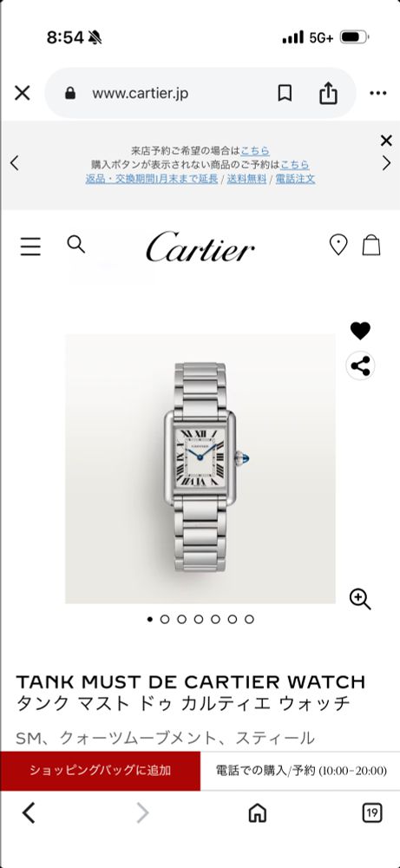
Task: Tap the site search magnifier icon
Action: click(75, 244)
